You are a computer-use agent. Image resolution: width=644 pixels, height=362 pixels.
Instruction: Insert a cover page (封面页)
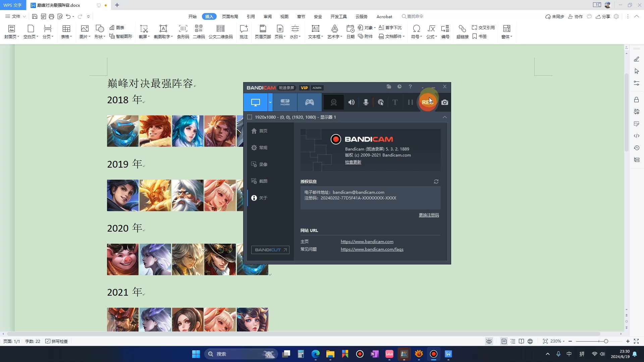11,32
